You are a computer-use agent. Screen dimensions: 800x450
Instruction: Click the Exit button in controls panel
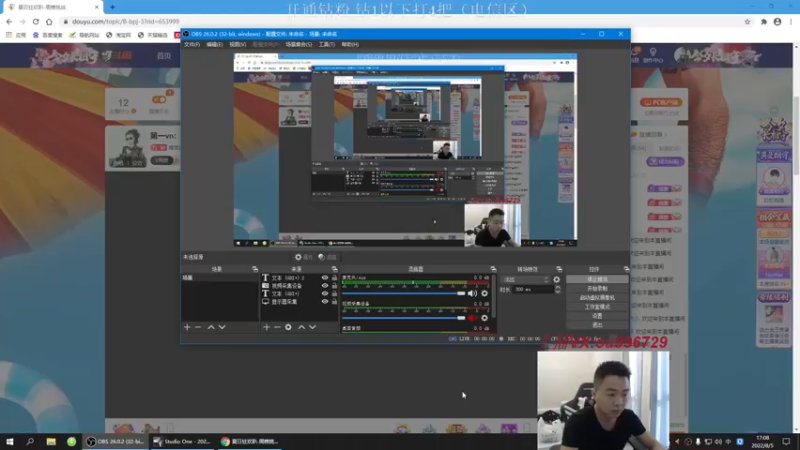597,326
